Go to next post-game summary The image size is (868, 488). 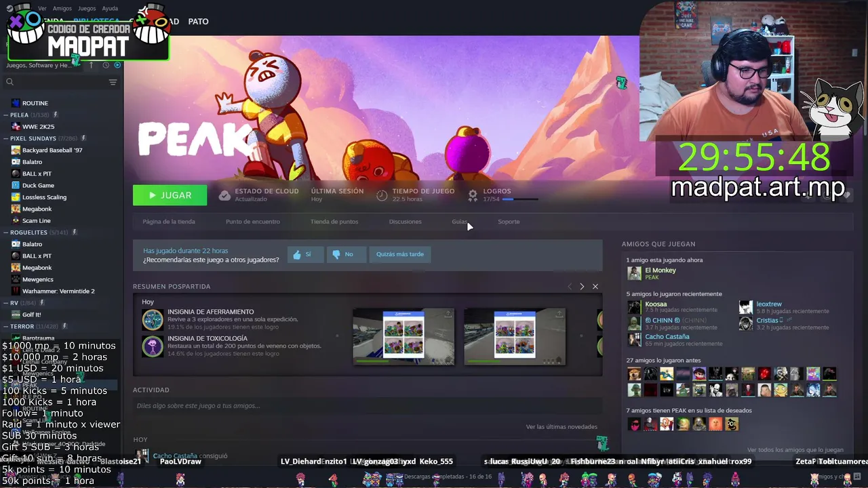click(x=582, y=287)
